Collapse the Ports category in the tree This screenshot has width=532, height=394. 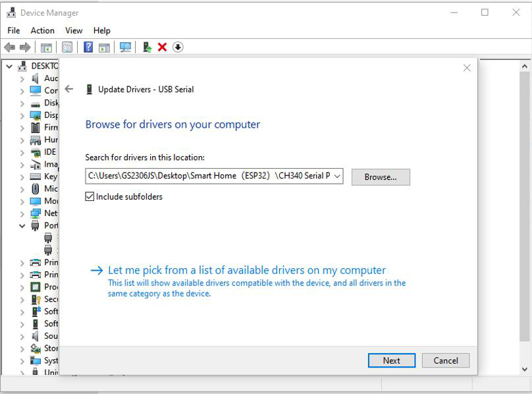point(22,225)
